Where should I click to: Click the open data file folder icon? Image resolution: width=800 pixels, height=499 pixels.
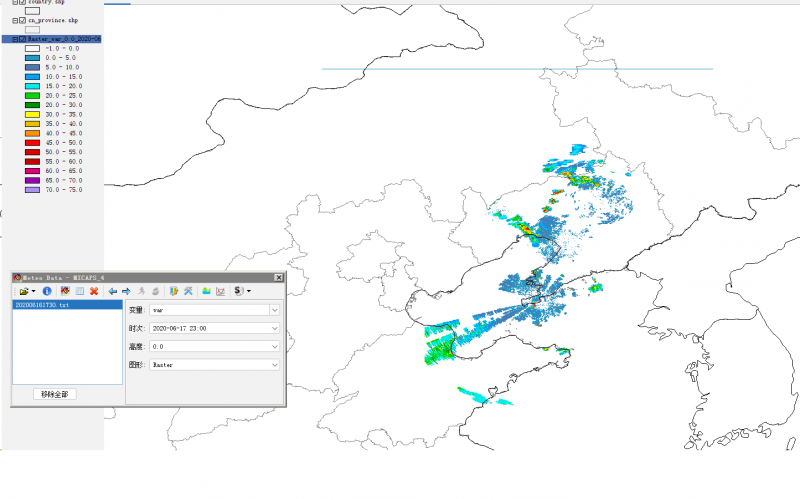click(21, 291)
